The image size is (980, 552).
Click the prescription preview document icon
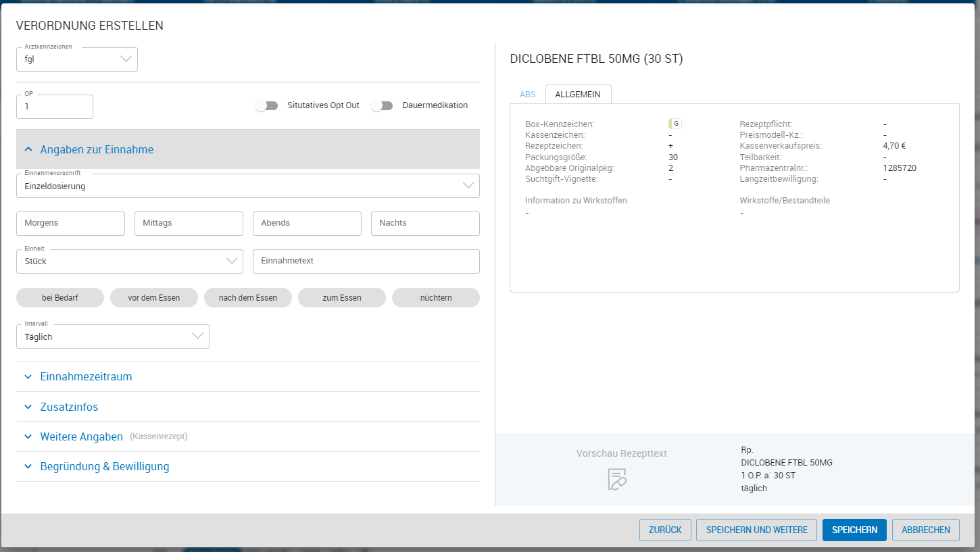(617, 479)
